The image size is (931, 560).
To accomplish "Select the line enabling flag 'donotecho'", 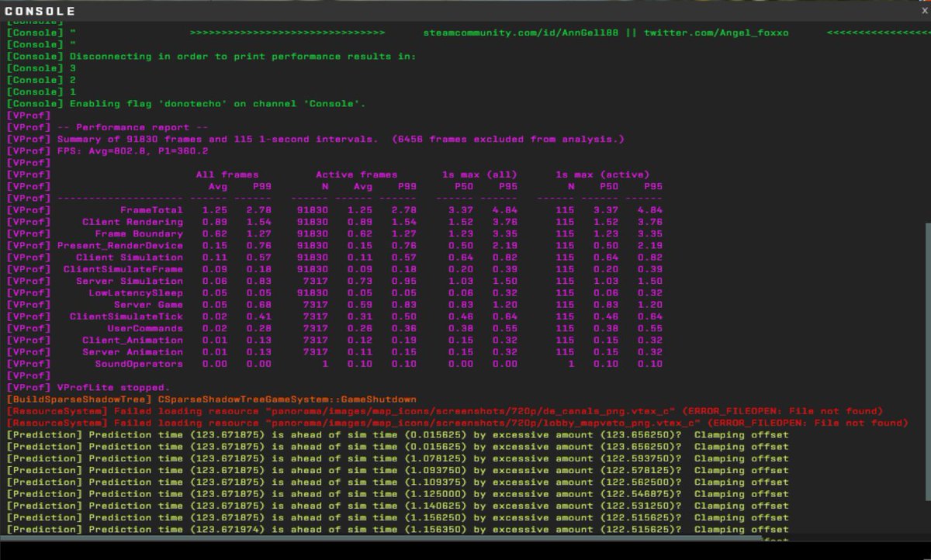I will 186,103.
